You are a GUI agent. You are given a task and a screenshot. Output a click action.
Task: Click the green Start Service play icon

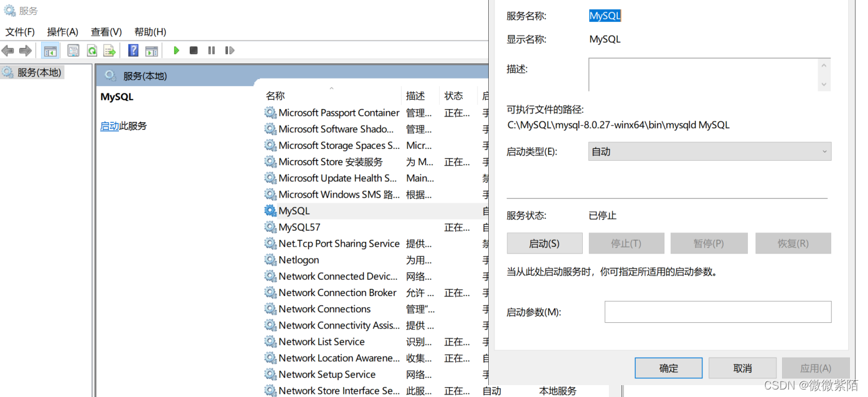(x=177, y=50)
